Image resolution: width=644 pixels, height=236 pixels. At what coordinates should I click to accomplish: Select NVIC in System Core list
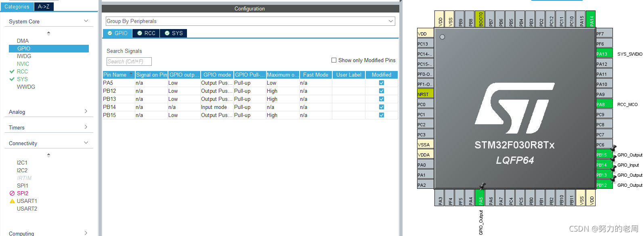pyautogui.click(x=23, y=64)
